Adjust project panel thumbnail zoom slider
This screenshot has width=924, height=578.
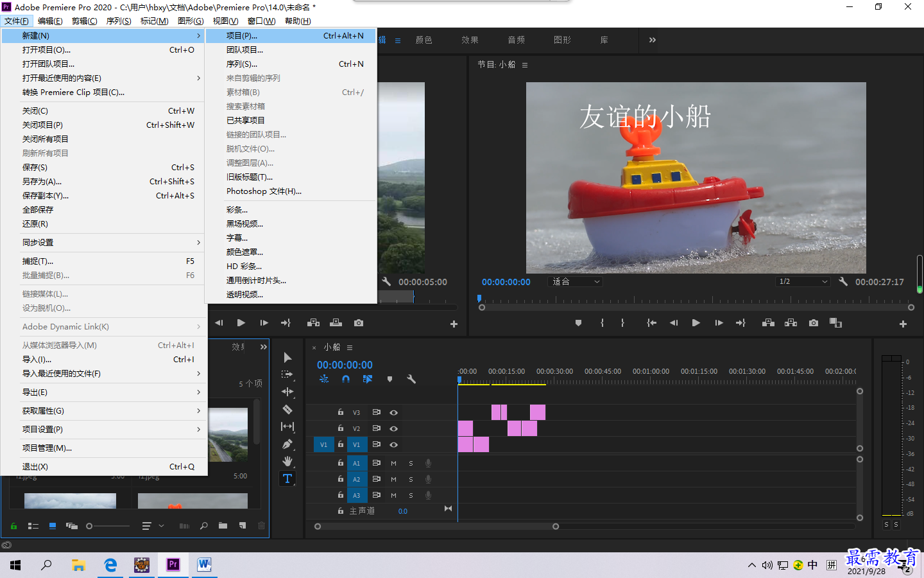108,526
